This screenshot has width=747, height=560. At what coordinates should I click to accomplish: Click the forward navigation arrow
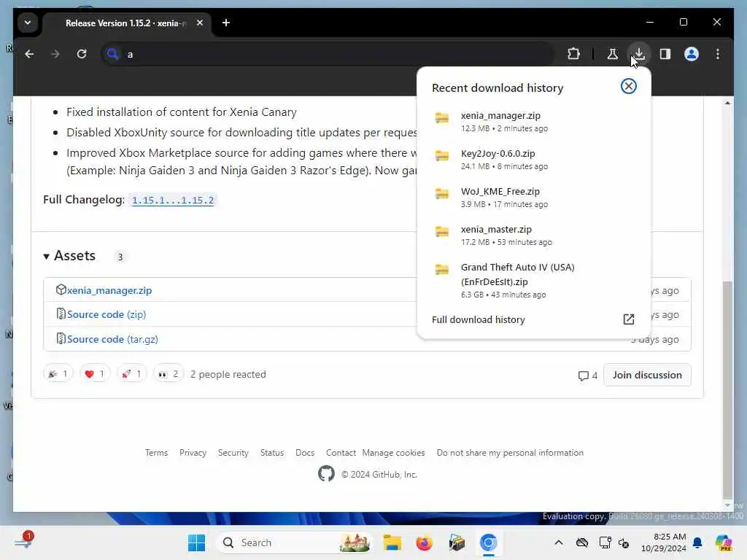pyautogui.click(x=55, y=54)
